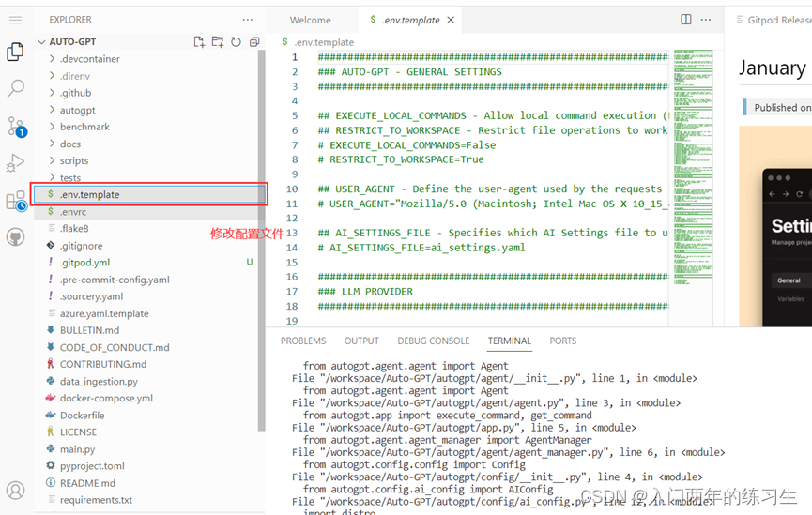Open the docker-compose.yml file
The width and height of the screenshot is (812, 515).
146,398
